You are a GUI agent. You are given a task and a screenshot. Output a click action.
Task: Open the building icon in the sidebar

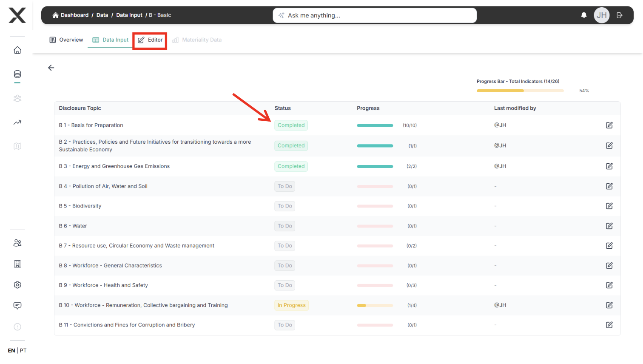(17, 264)
